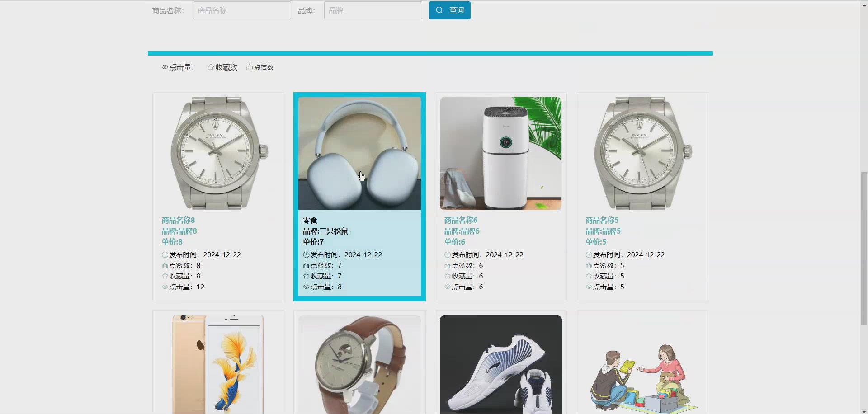868x414 pixels.
Task: Click the 品牌 search input field
Action: pos(372,10)
